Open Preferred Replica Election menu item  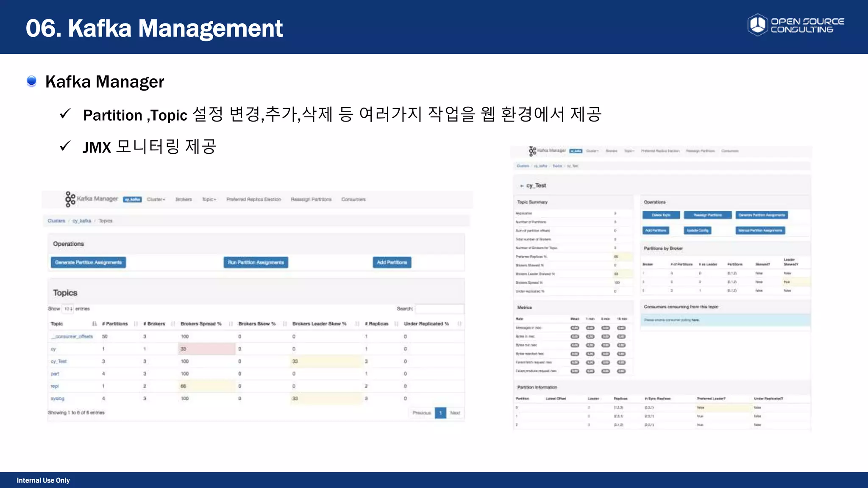click(253, 200)
